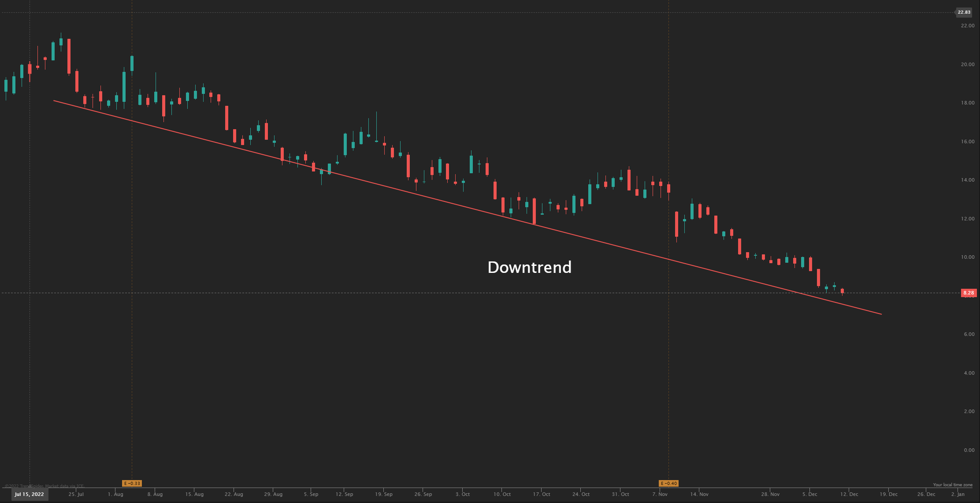980x503 pixels.
Task: Click the 28. Nov axis date
Action: tap(770, 494)
